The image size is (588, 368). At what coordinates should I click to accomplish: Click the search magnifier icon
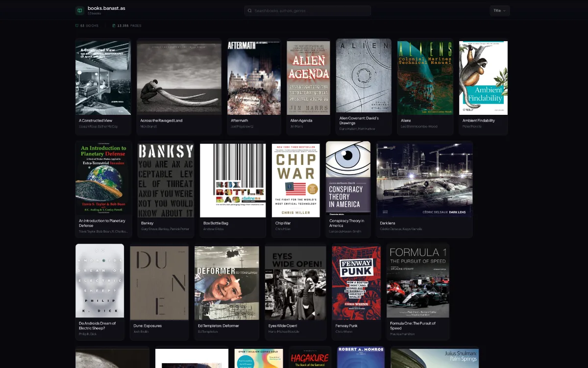tap(250, 10)
